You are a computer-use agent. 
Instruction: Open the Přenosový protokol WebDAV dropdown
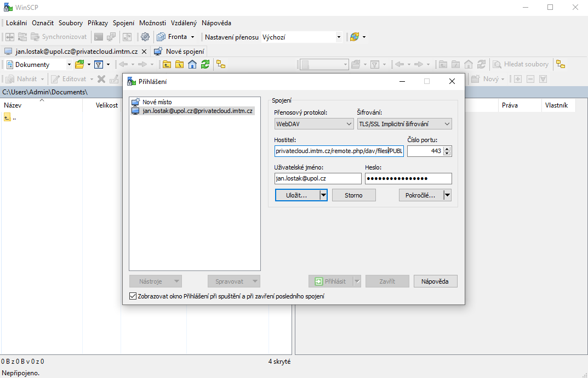pos(314,124)
